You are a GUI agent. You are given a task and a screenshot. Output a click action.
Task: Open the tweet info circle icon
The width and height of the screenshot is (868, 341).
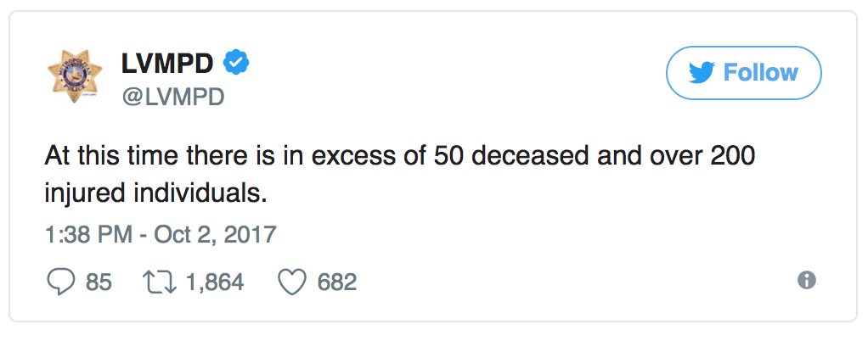807,281
